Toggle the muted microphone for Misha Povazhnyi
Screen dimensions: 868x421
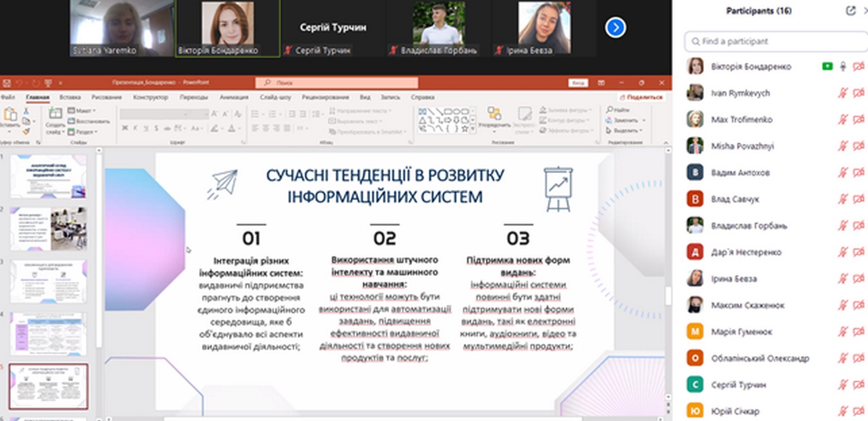click(843, 146)
